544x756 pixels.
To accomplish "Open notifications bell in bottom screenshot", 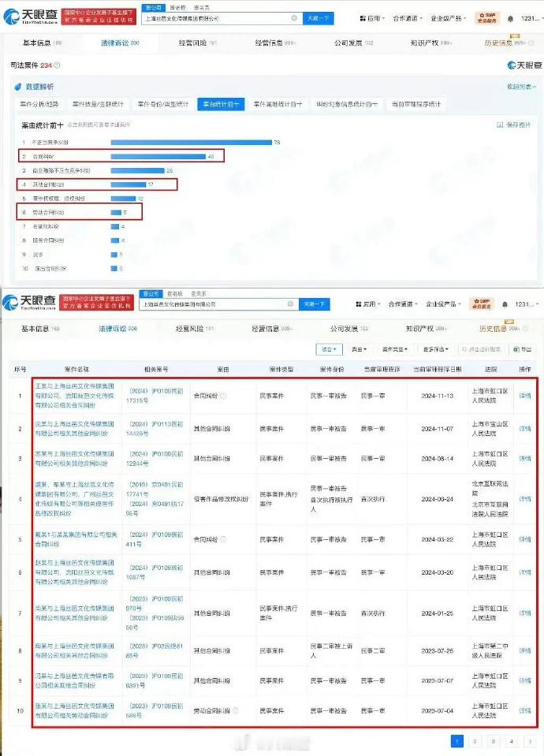I will (505, 304).
